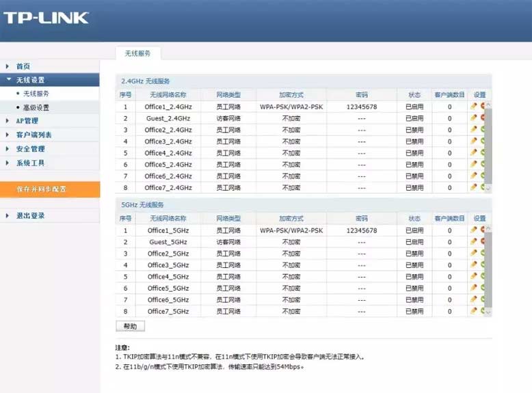Click the edit pencil for Office6_5GHz
The height and width of the screenshot is (393, 532).
click(x=474, y=299)
